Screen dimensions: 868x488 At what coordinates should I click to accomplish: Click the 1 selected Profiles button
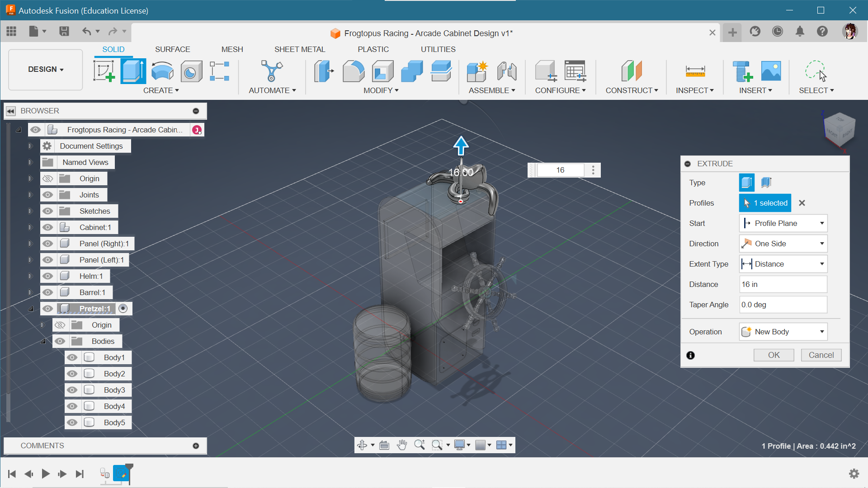point(765,203)
